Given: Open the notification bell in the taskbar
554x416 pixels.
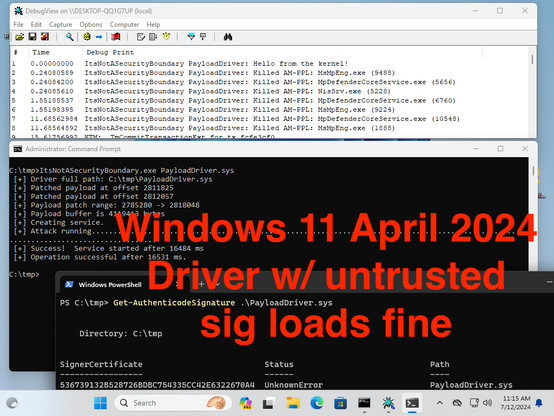Looking at the screenshot, I should [x=539, y=403].
